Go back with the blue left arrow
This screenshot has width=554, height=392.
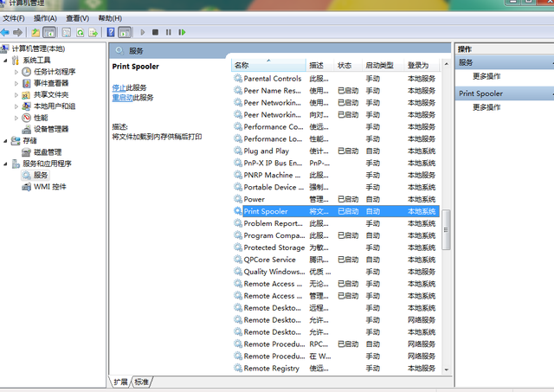[x=5, y=33]
